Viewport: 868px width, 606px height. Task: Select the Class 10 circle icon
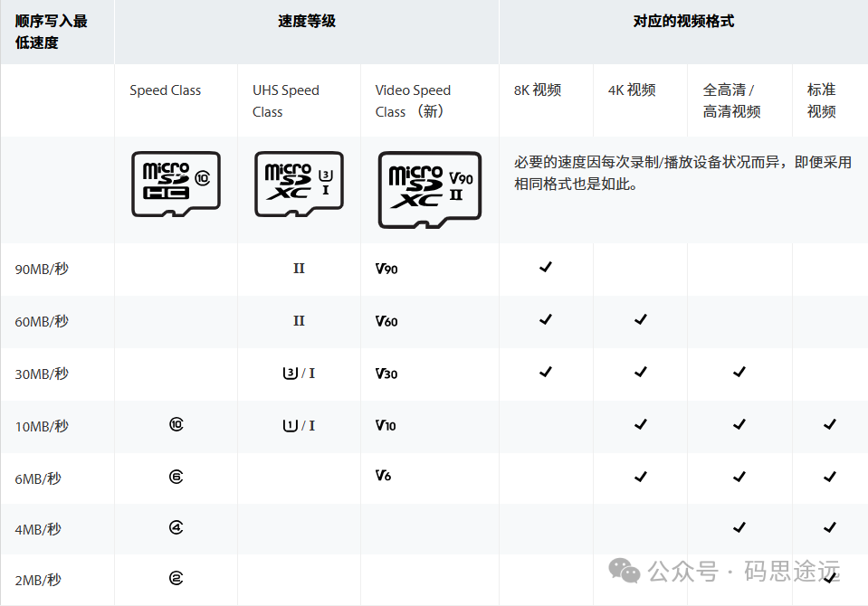[x=176, y=424]
